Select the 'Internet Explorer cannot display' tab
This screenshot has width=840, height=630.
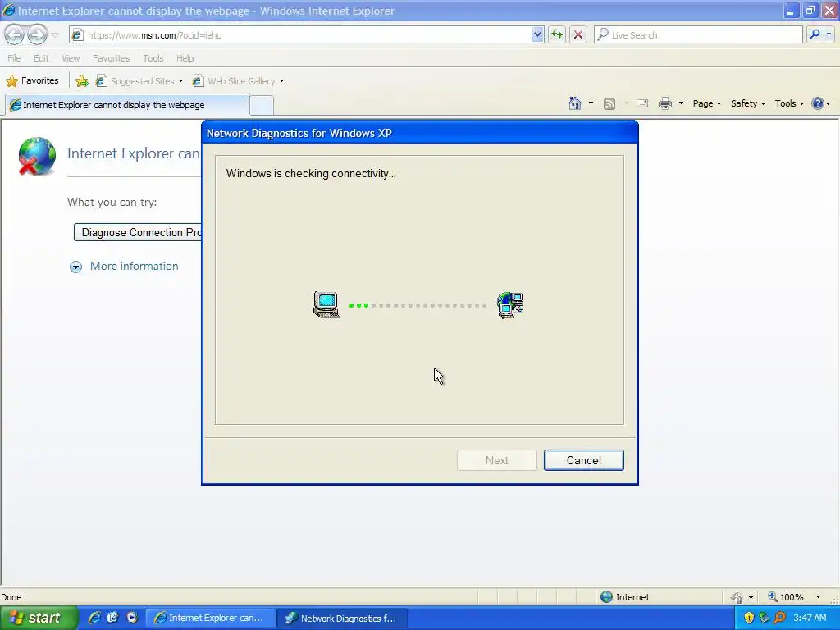[x=127, y=105]
